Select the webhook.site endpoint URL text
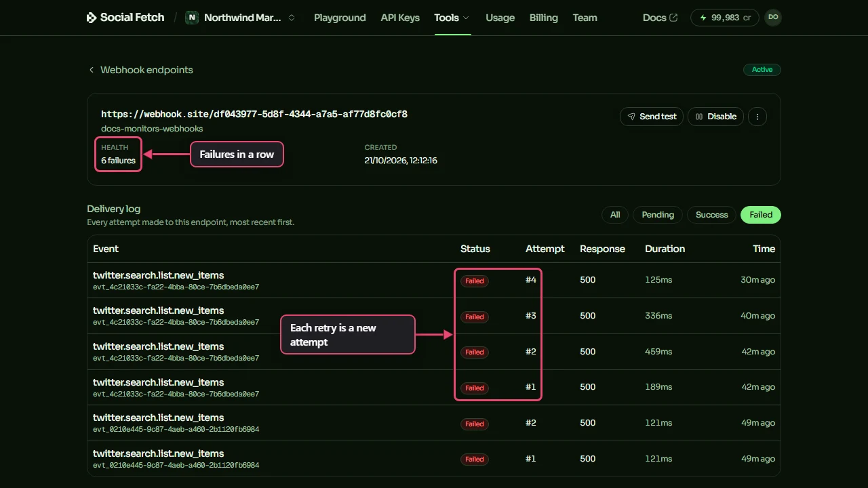868x488 pixels. tap(254, 115)
